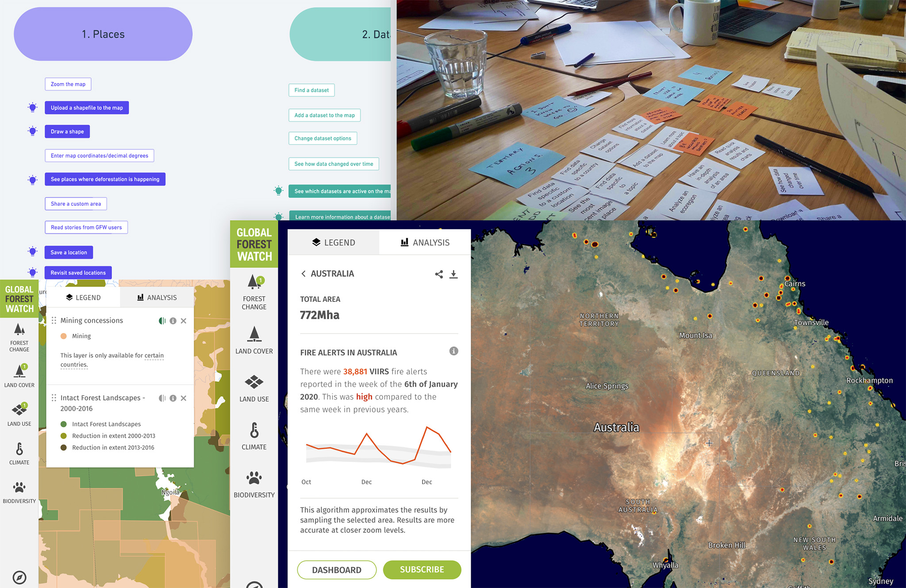This screenshot has height=588, width=906.
Task: Toggle visibility of Mining concessions layer
Action: (x=161, y=321)
